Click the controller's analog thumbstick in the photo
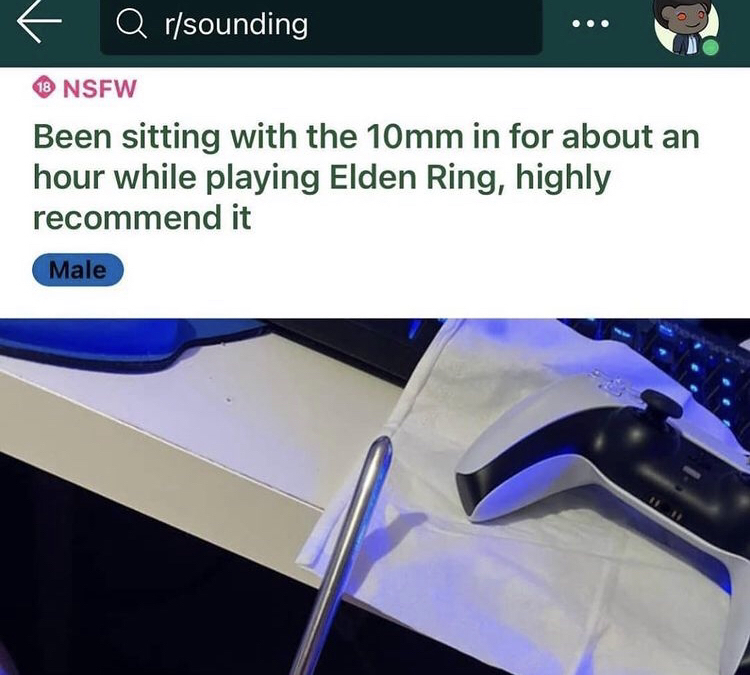 (662, 404)
